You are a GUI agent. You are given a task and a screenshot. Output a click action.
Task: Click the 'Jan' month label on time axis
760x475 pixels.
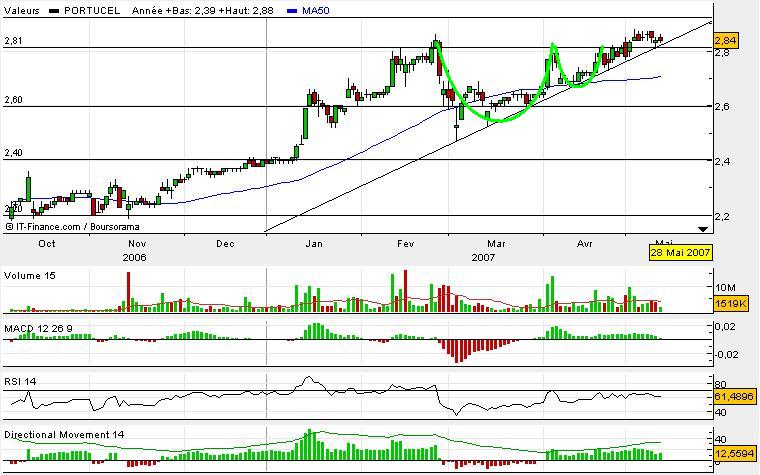(x=314, y=243)
